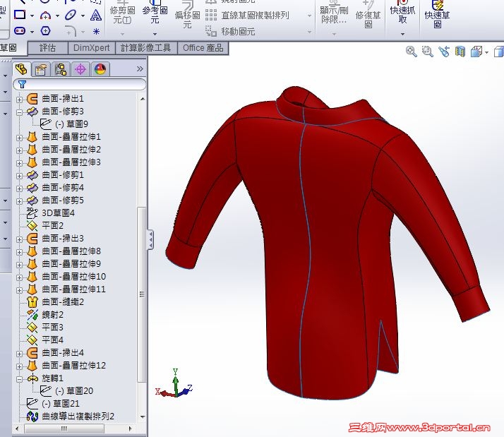Open the ConfigurationManager tab icon
This screenshot has height=437, width=504.
(x=61, y=69)
